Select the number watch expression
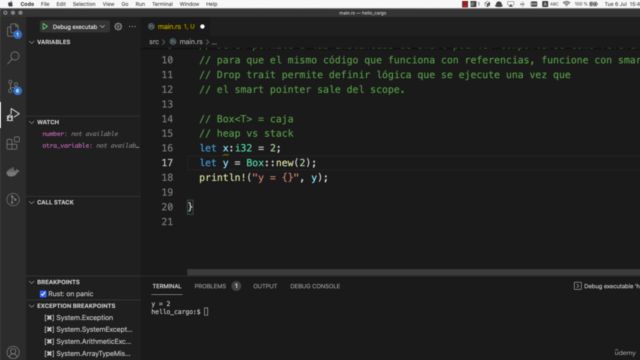 pos(80,134)
